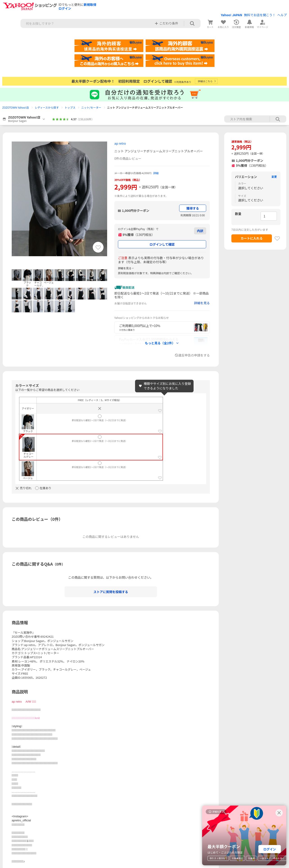Click '獲得する' coupon button
The image size is (289, 868).
[x=192, y=208]
